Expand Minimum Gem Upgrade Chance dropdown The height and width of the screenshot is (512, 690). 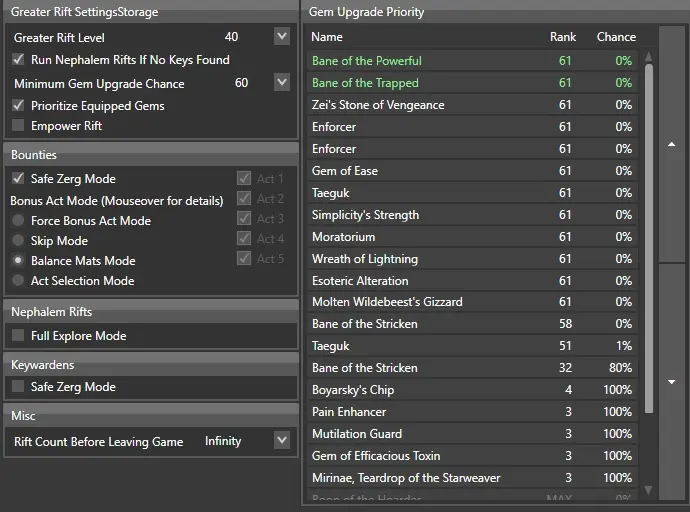281,82
